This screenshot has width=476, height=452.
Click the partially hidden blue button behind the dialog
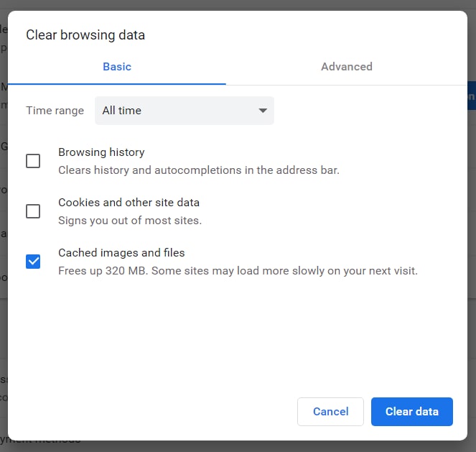tap(472, 96)
